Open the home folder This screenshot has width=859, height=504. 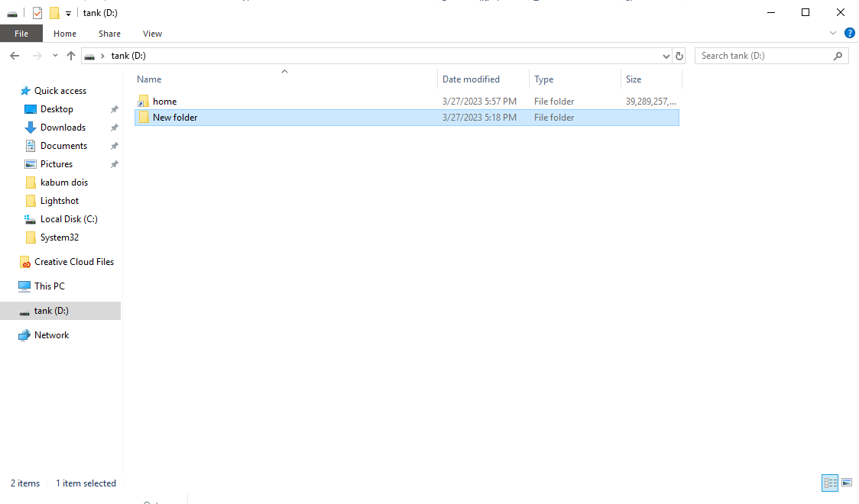(164, 101)
